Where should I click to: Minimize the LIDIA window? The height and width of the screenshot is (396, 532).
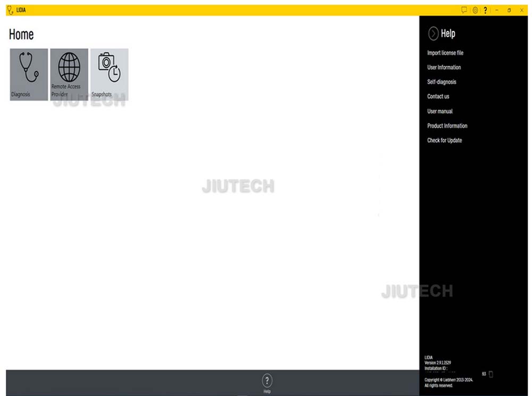(x=497, y=10)
